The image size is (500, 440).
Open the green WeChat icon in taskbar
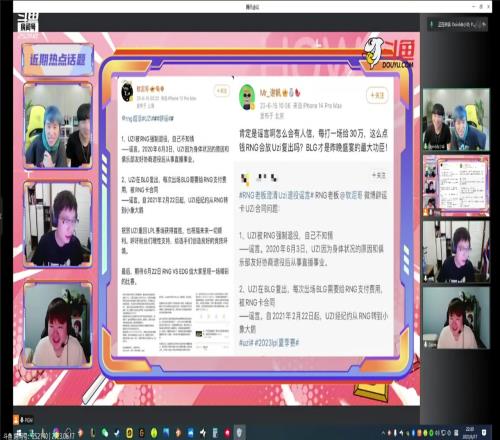[105, 433]
